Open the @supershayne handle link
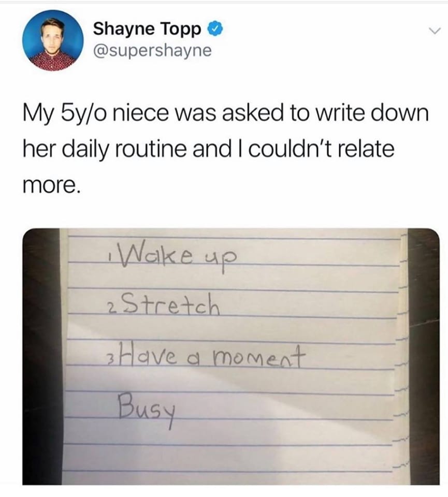Image resolution: width=448 pixels, height=497 pixels. pos(152,50)
